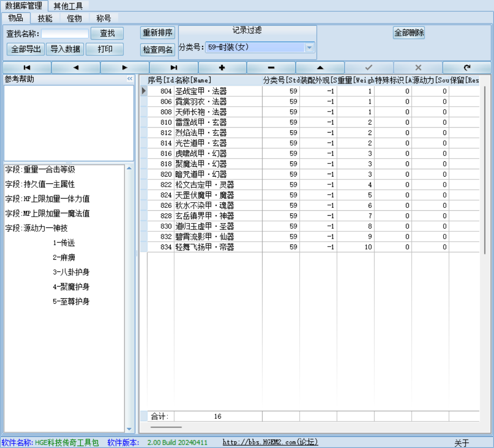Viewport: 494px width, 448px height.
Task: Click the 查找名称 search input field
Action: pos(65,34)
